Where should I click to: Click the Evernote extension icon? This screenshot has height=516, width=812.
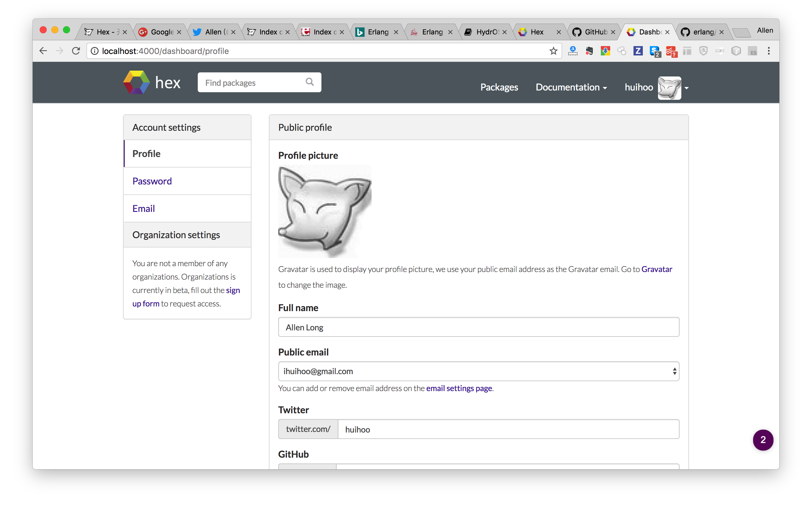pyautogui.click(x=589, y=51)
